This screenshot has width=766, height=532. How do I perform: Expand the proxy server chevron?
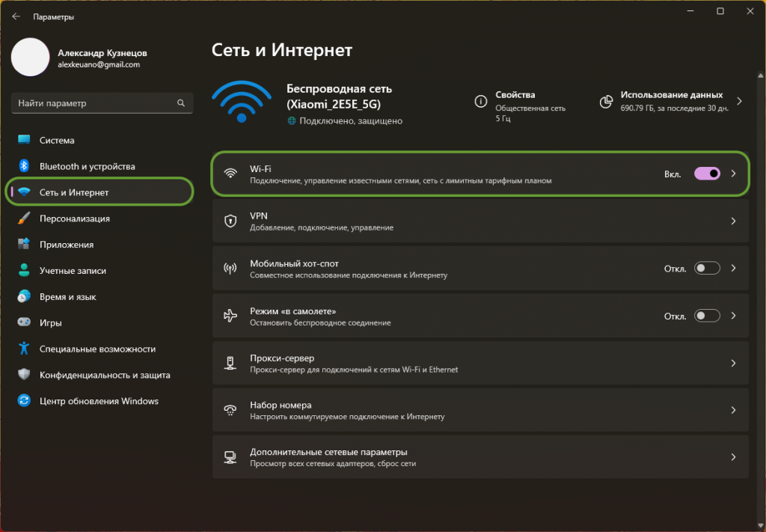(733, 363)
